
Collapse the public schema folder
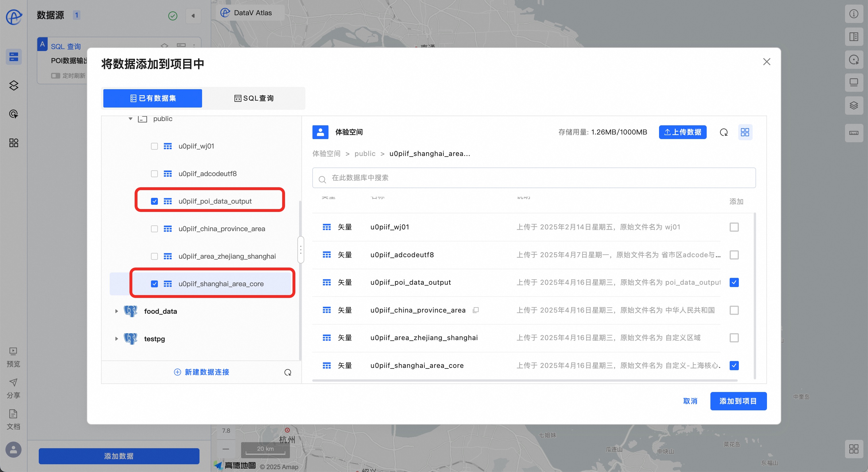click(x=130, y=119)
